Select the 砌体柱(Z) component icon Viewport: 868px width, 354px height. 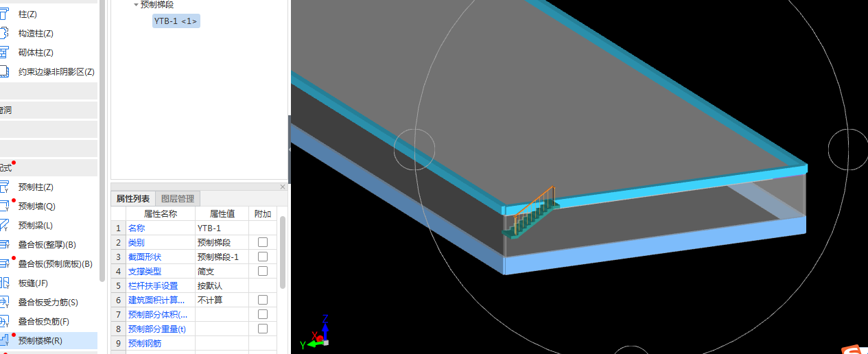tap(5, 52)
